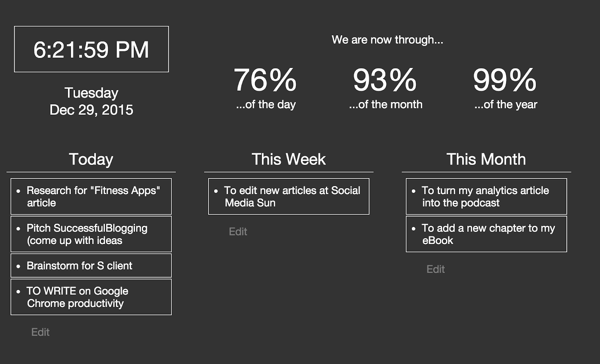Select the TO WRITE on Google Chrome productivity task
This screenshot has height=364, width=600.
click(91, 297)
